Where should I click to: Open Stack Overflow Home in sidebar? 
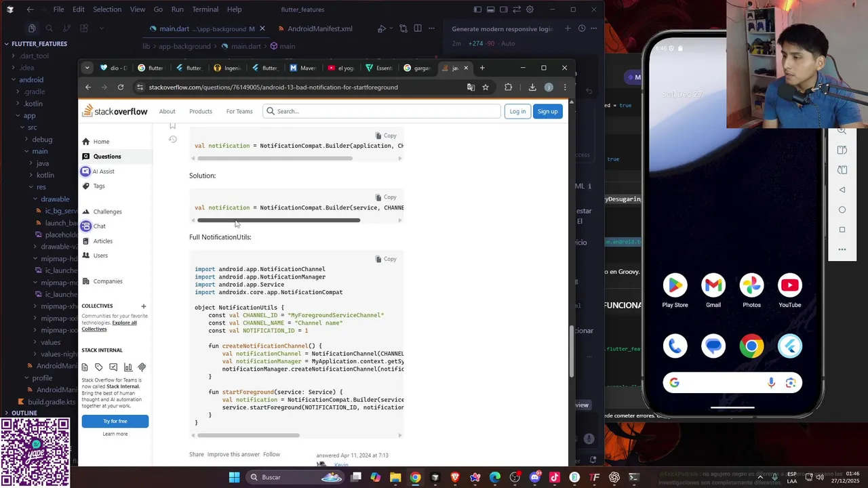(x=100, y=142)
